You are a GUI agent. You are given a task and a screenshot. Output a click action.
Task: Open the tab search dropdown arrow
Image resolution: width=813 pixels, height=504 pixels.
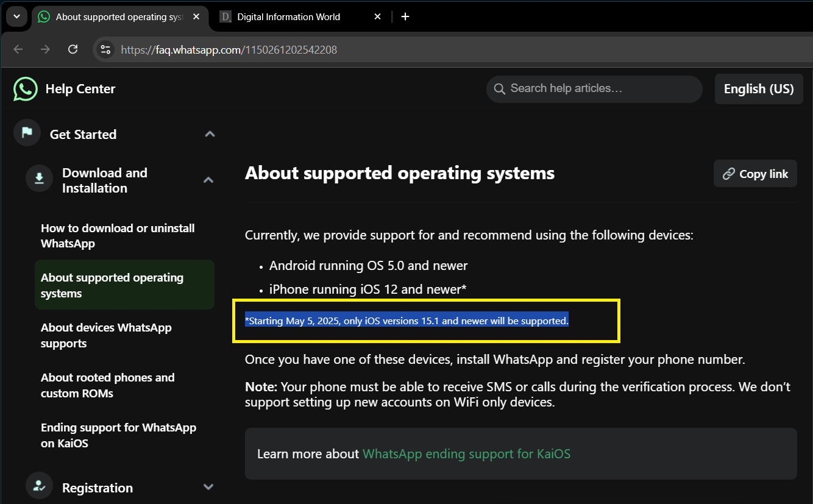[16, 17]
